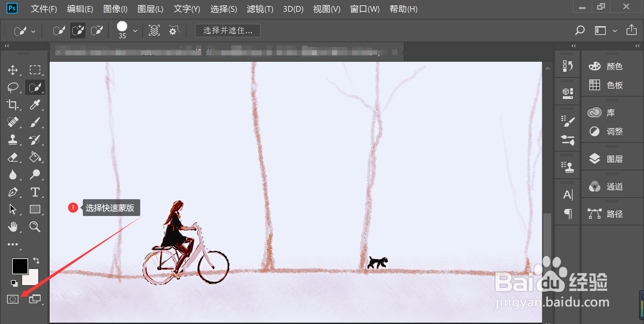
Task: Select the Horizontal Type tool
Action: 35,192
